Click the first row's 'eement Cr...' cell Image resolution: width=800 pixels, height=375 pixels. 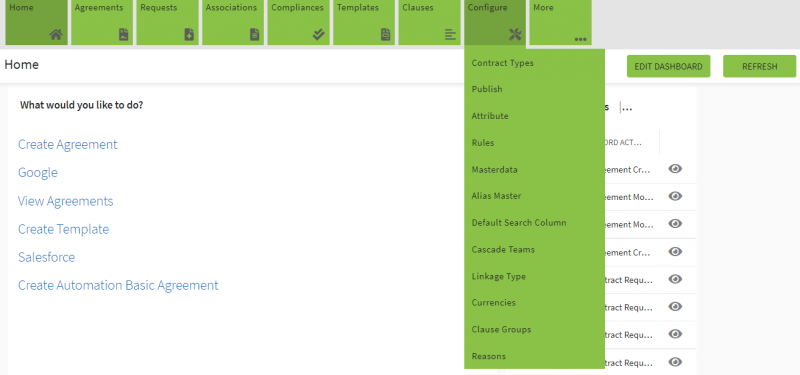tap(627, 170)
